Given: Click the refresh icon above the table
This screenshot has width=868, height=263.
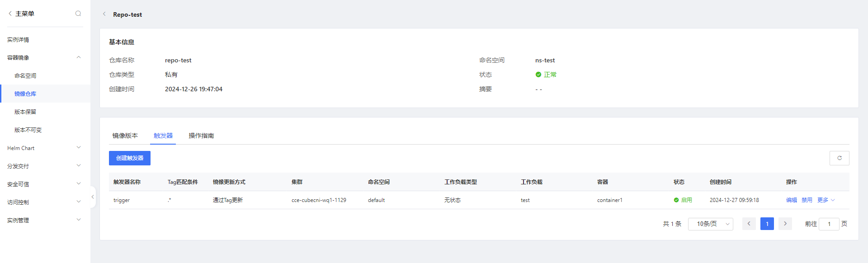Looking at the screenshot, I should coord(839,158).
